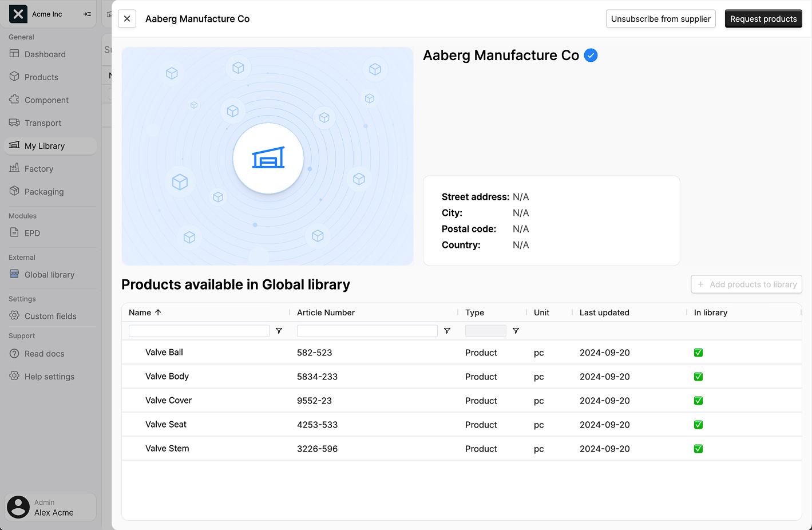Click the Factory icon in sidebar
812x530 pixels.
(x=14, y=168)
